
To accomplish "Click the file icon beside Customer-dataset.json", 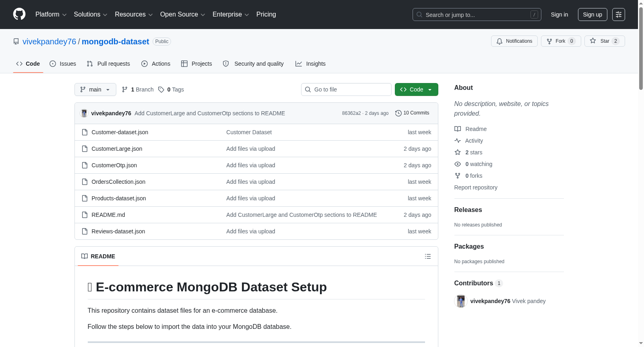I will tap(85, 132).
